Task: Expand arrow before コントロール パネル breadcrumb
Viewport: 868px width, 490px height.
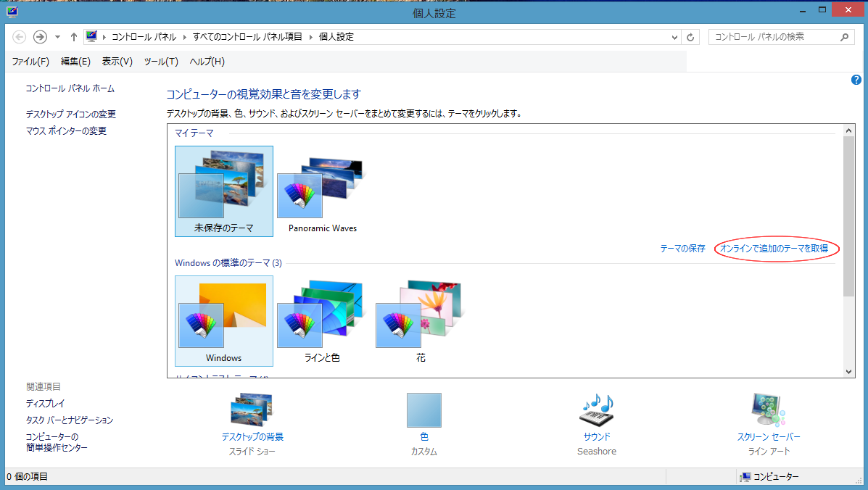Action: click(104, 37)
